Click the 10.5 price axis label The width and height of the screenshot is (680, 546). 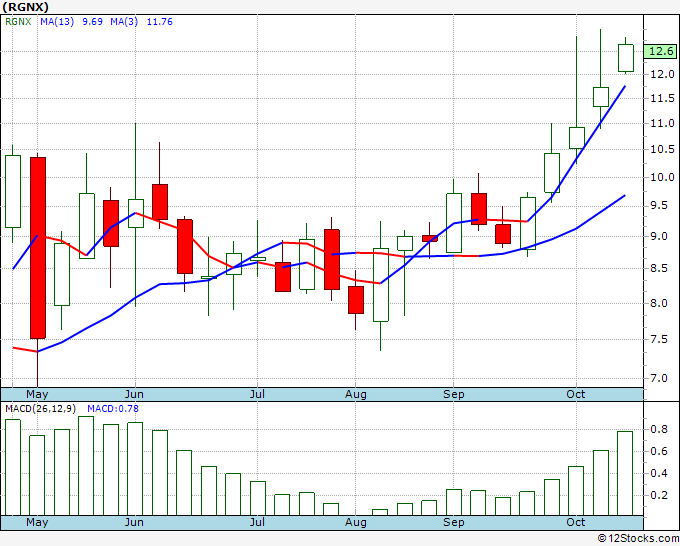pyautogui.click(x=662, y=150)
